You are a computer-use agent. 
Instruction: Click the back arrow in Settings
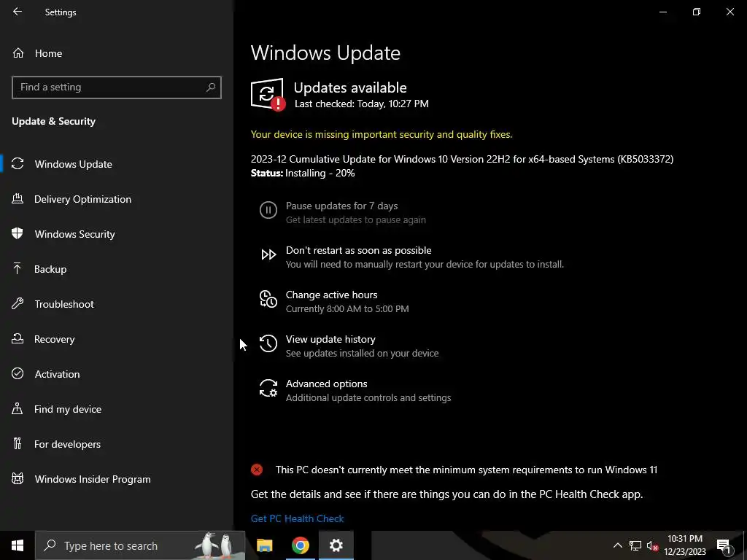click(18, 12)
